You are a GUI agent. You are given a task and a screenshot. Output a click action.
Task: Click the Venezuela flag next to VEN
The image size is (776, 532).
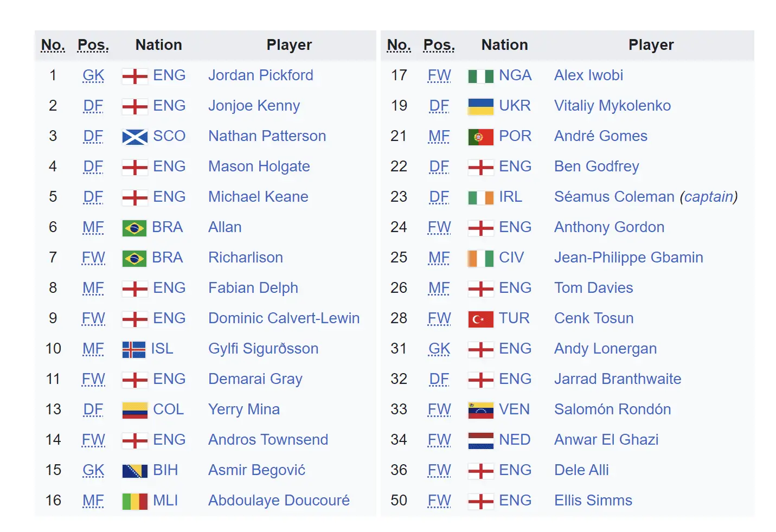pos(480,410)
